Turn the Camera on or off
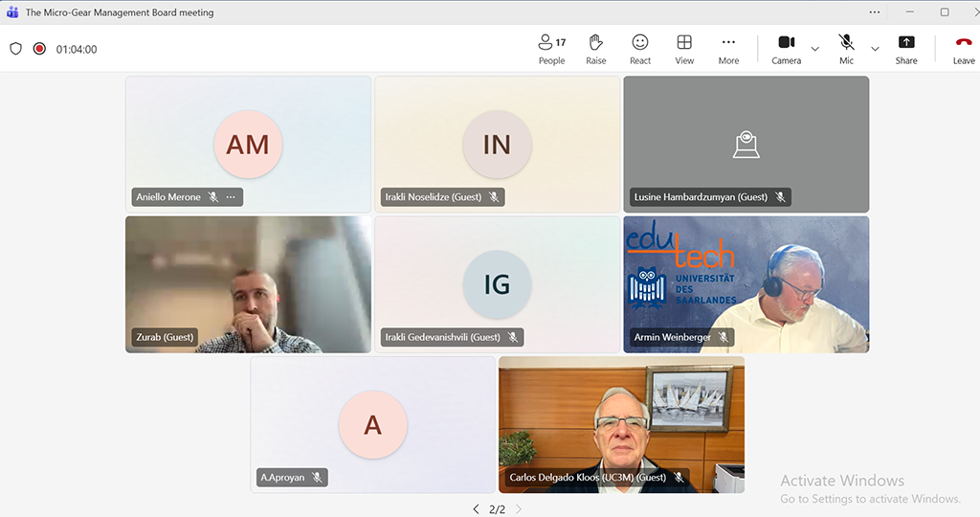 786,49
